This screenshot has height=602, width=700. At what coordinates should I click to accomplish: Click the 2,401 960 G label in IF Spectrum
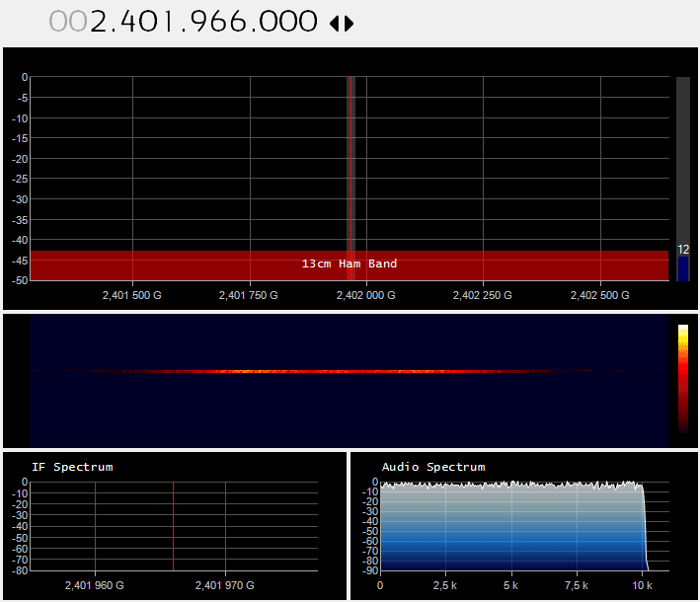click(x=94, y=585)
